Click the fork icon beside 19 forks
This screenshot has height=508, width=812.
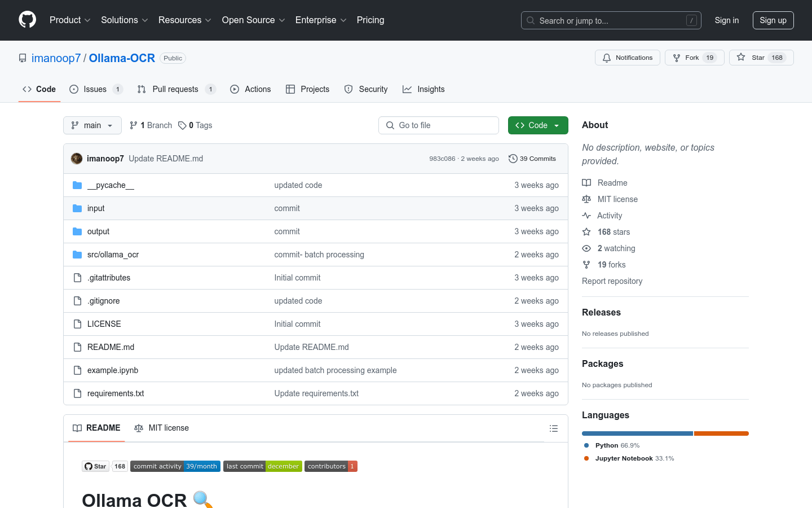(x=586, y=265)
